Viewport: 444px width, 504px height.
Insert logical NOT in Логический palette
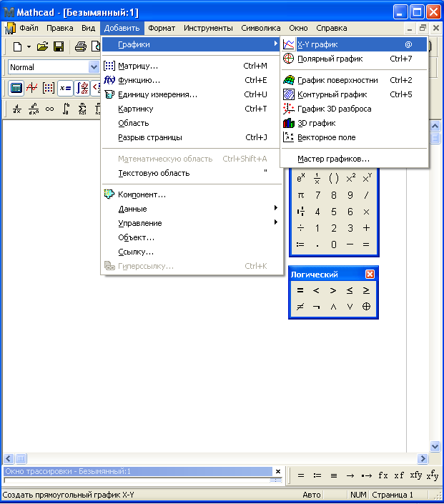tap(316, 307)
